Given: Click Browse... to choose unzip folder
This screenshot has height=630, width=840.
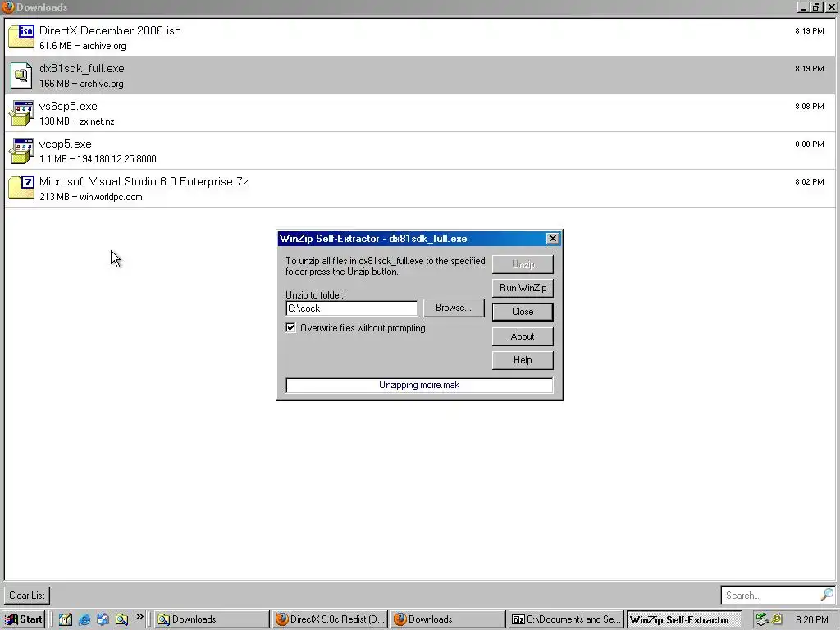Looking at the screenshot, I should pyautogui.click(x=453, y=308).
